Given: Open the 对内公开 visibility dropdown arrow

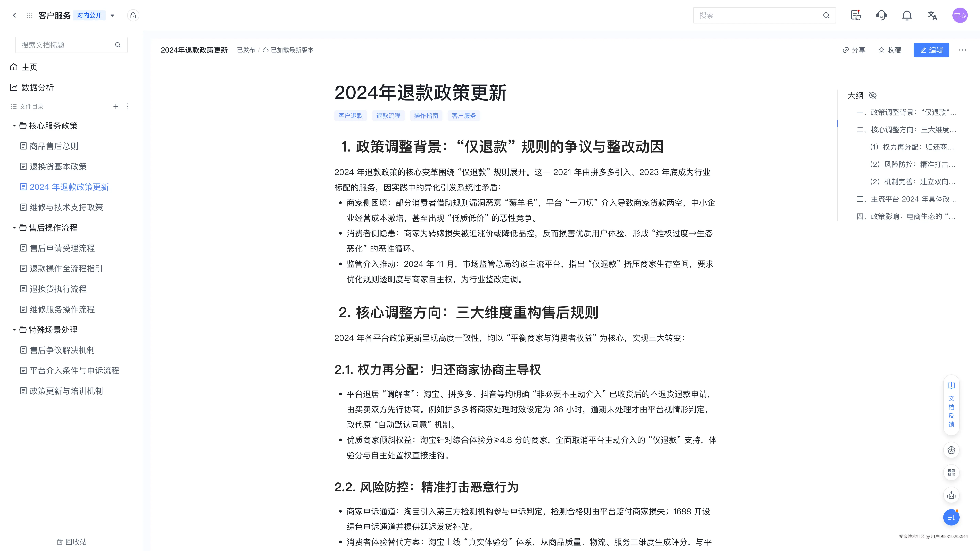Looking at the screenshot, I should 112,16.
